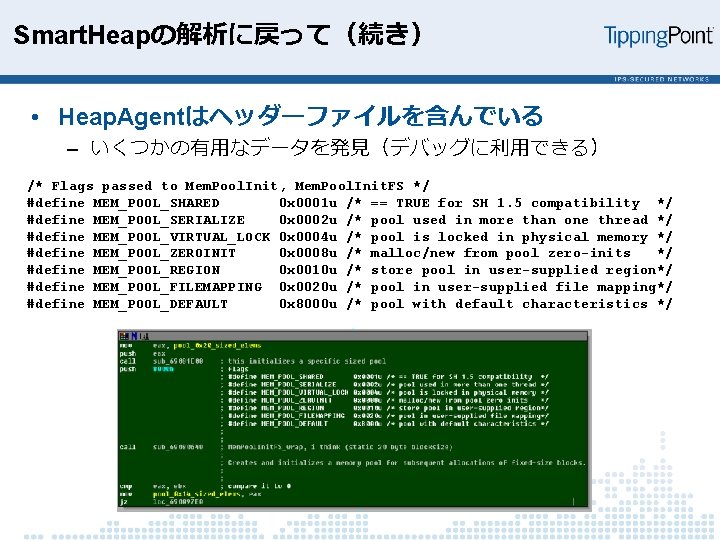Screen dimensions: 720x540
Task: Click the gray title bar of disassembly node
Action: (x=353, y=336)
